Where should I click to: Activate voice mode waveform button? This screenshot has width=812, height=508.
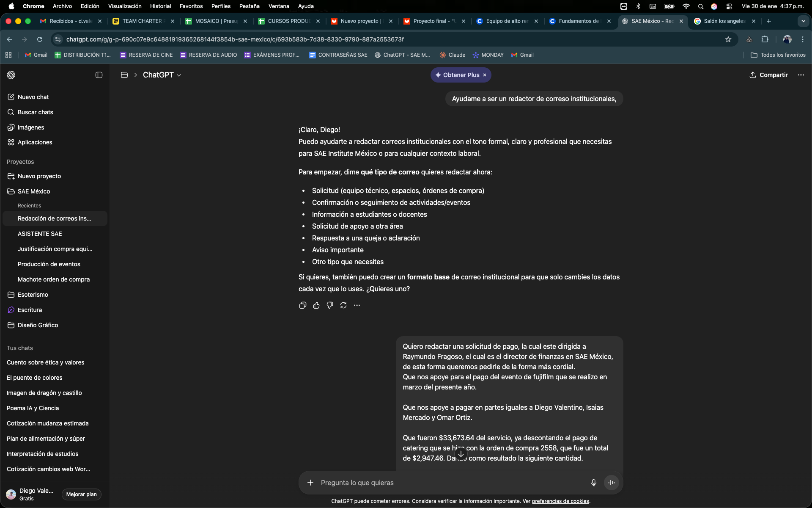[612, 483]
